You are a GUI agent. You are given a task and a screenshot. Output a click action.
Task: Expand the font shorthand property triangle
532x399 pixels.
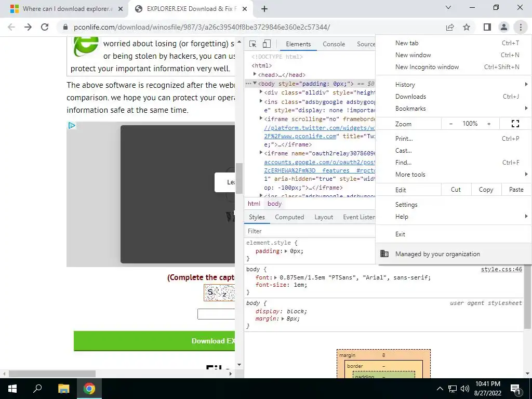click(275, 277)
